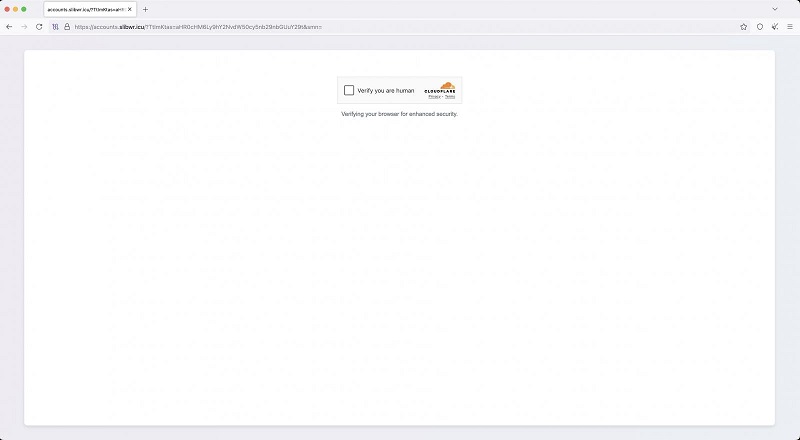This screenshot has height=440, width=800.
Task: Open the Cloudflare Terms link
Action: [450, 97]
